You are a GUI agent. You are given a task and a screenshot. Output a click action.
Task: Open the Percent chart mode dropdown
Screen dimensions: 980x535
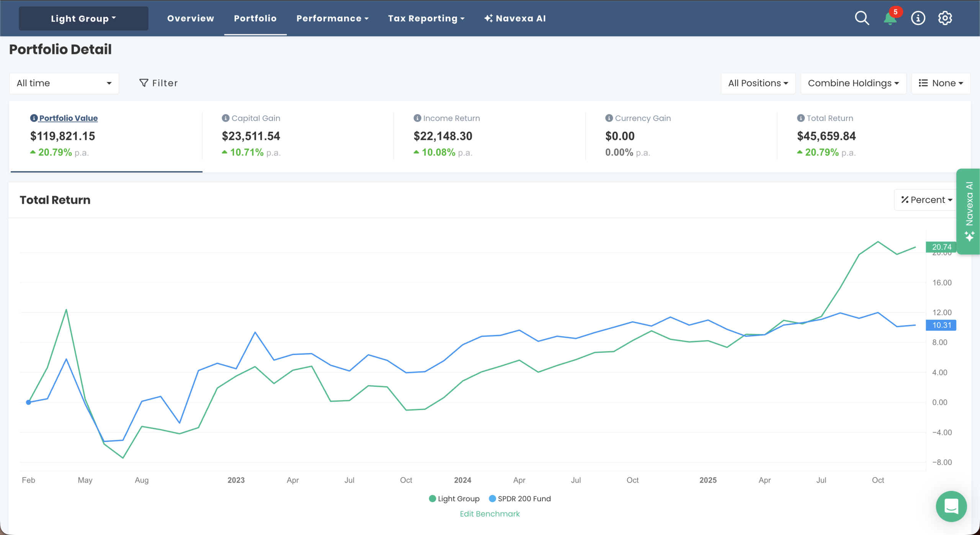pos(926,200)
